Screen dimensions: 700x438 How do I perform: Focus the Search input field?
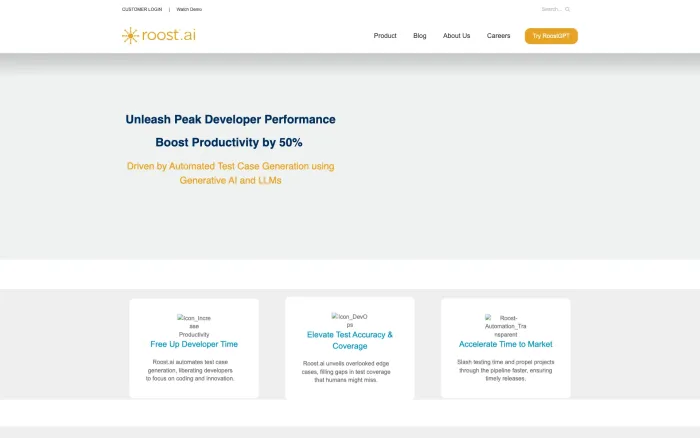coord(551,9)
